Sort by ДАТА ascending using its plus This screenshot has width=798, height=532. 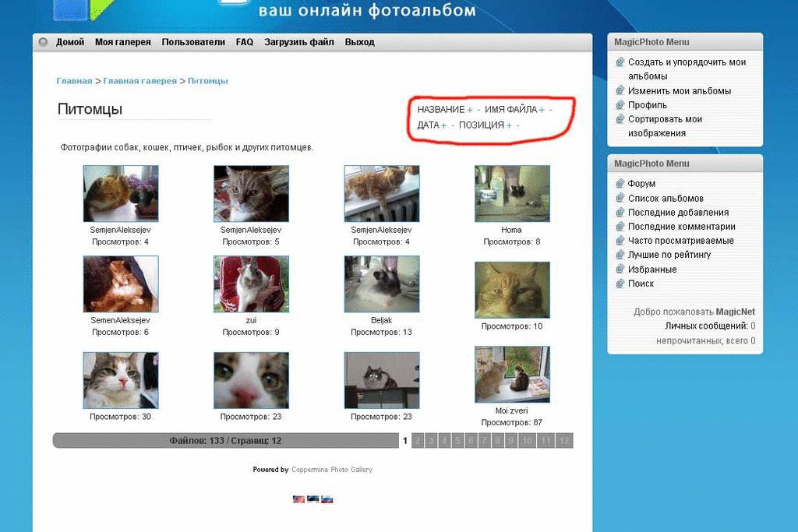[443, 125]
